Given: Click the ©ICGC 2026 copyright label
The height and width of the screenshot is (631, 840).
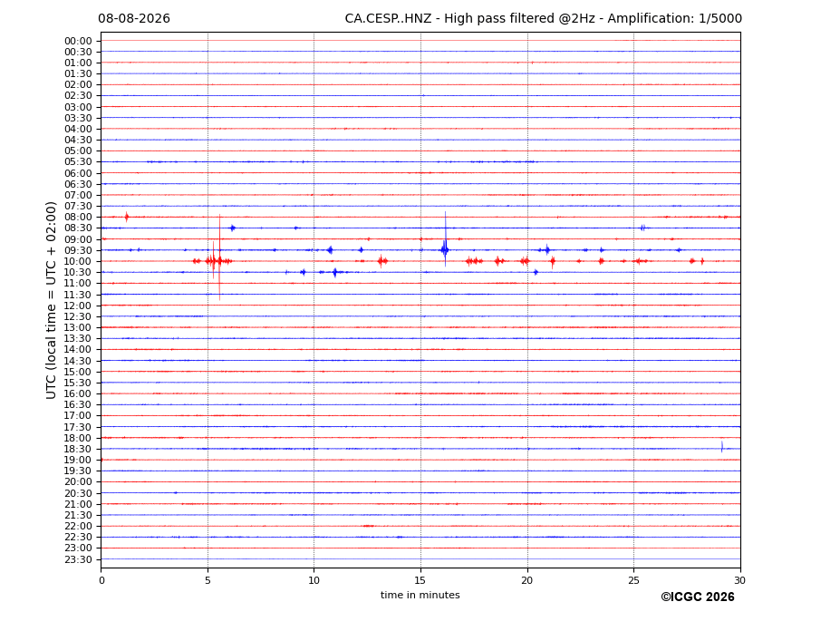Looking at the screenshot, I should click(698, 597).
